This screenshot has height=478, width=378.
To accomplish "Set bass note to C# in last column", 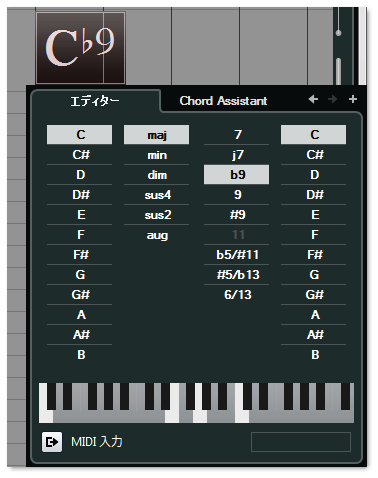I will pos(313,155).
